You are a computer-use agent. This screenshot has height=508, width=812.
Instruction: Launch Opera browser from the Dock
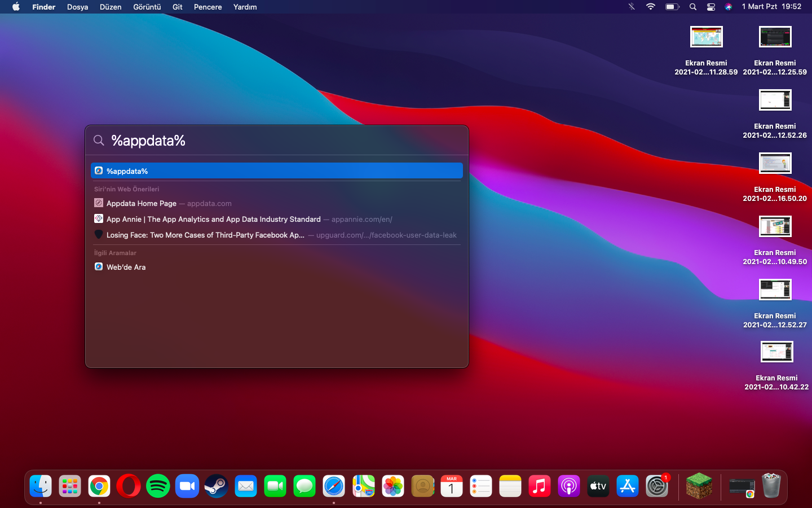129,486
